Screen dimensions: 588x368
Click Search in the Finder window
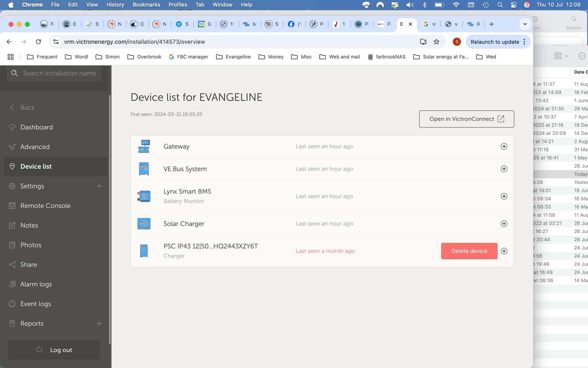pyautogui.click(x=573, y=23)
